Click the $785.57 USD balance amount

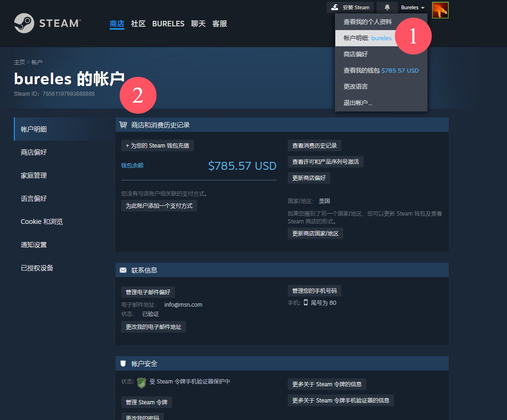tap(242, 166)
